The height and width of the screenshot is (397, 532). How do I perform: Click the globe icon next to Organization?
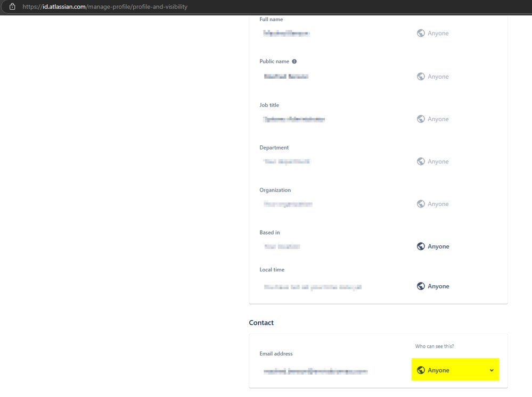point(420,204)
